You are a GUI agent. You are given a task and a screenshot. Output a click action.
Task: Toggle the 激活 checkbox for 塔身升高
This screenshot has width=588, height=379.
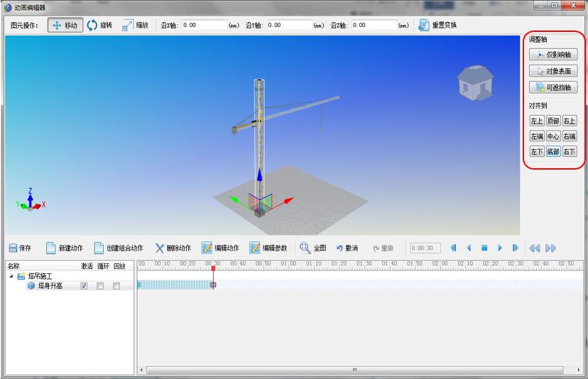tap(84, 286)
